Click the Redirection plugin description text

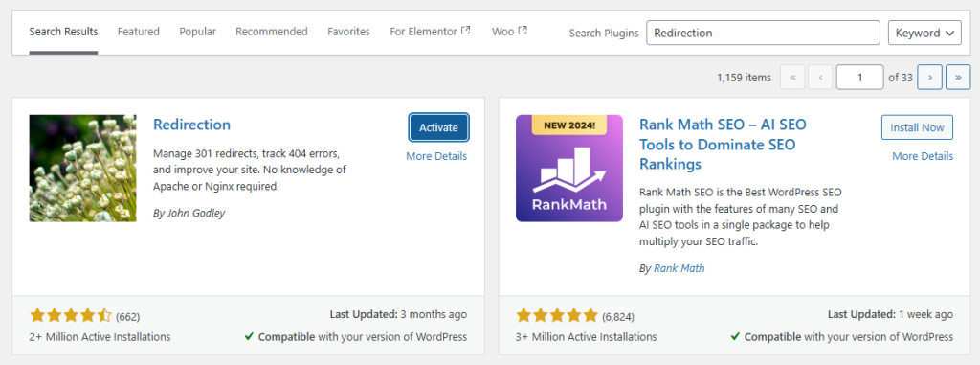click(250, 170)
